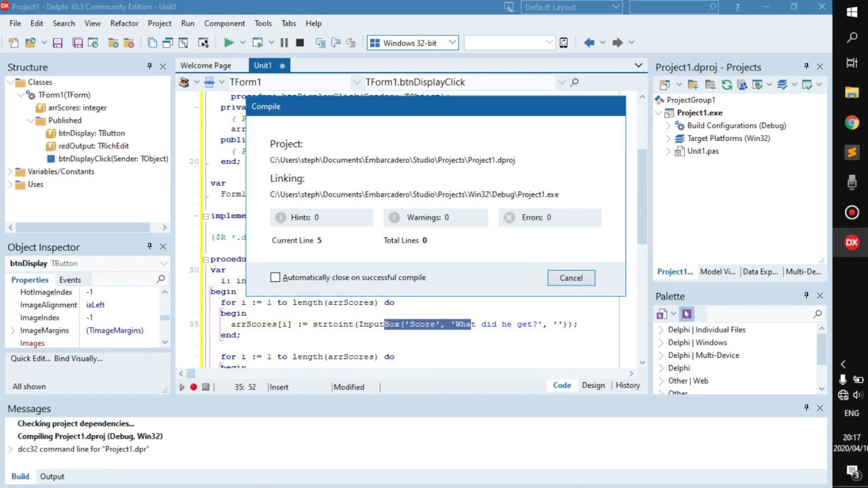Pin the Messages panel
The height and width of the screenshot is (488, 868).
pos(806,408)
